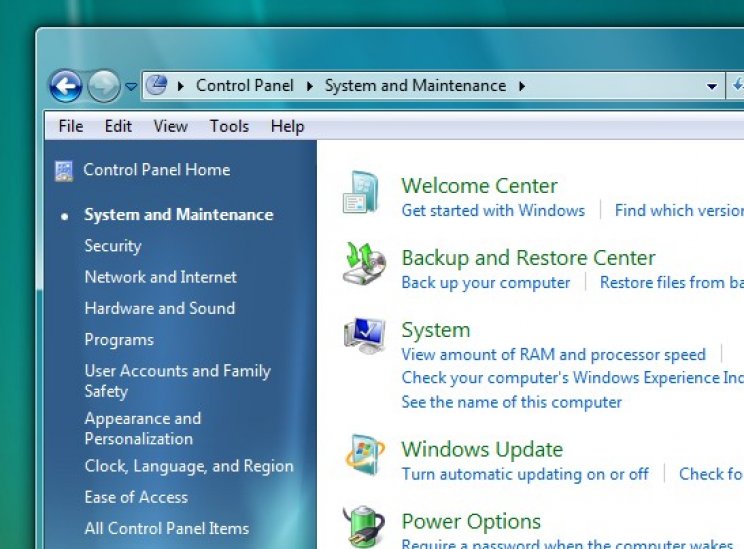
Task: Open the Windows Update heading
Action: click(x=482, y=449)
